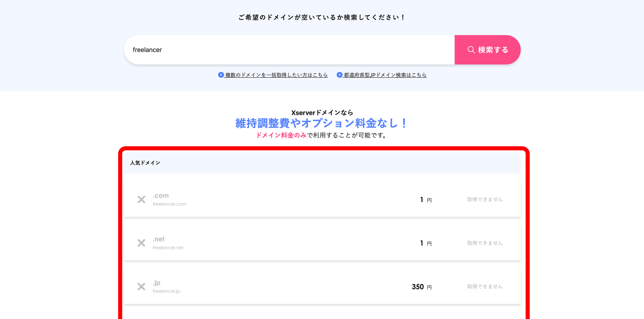The width and height of the screenshot is (644, 319).
Task: Click the 1 円 price in .net row
Action: pyautogui.click(x=426, y=243)
